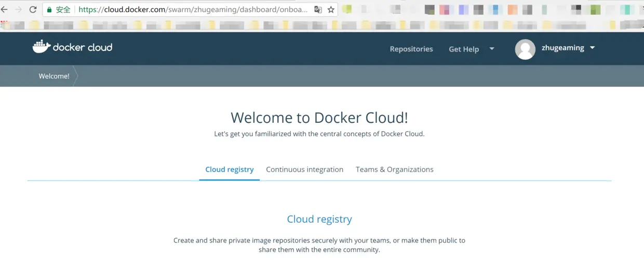The image size is (644, 269).
Task: Click the zhugeaming username
Action: click(563, 48)
